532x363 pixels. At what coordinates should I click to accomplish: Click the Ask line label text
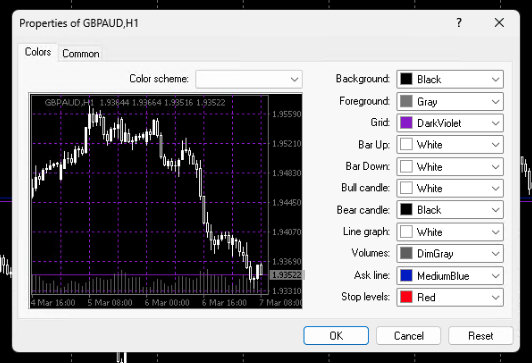(372, 275)
